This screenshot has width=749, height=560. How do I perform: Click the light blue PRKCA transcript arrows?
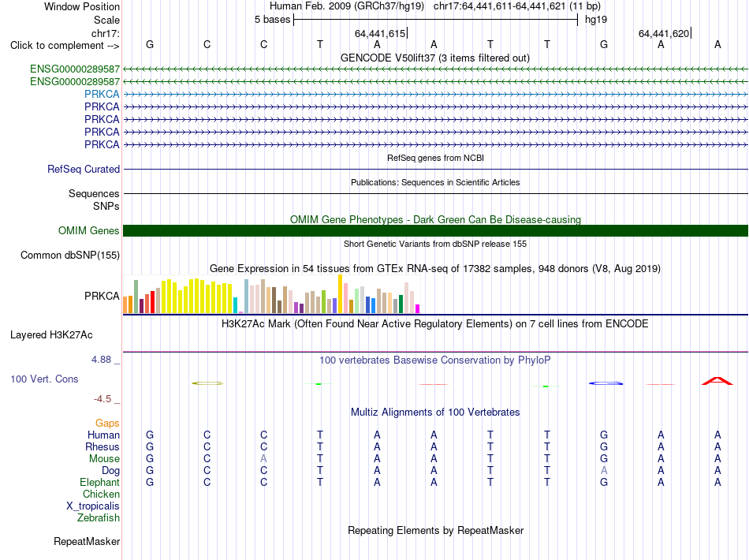(435, 94)
